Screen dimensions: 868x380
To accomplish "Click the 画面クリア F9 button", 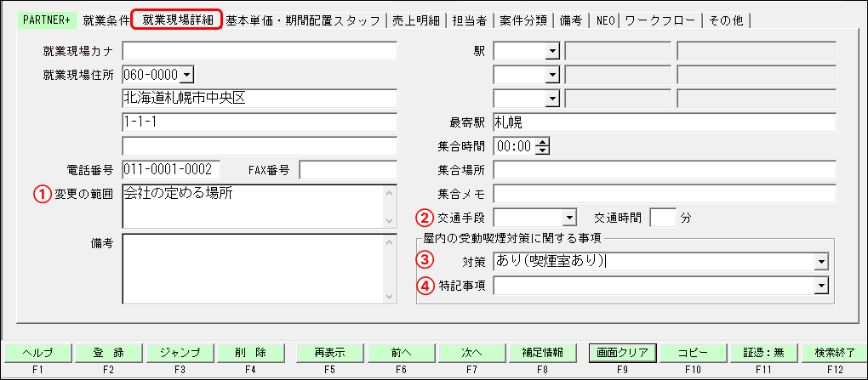I will tap(623, 353).
